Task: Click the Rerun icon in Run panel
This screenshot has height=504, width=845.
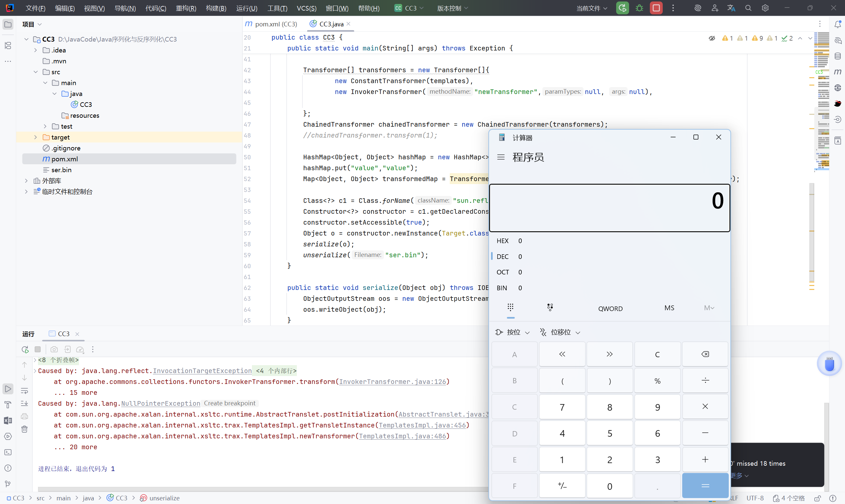Action: click(x=25, y=349)
